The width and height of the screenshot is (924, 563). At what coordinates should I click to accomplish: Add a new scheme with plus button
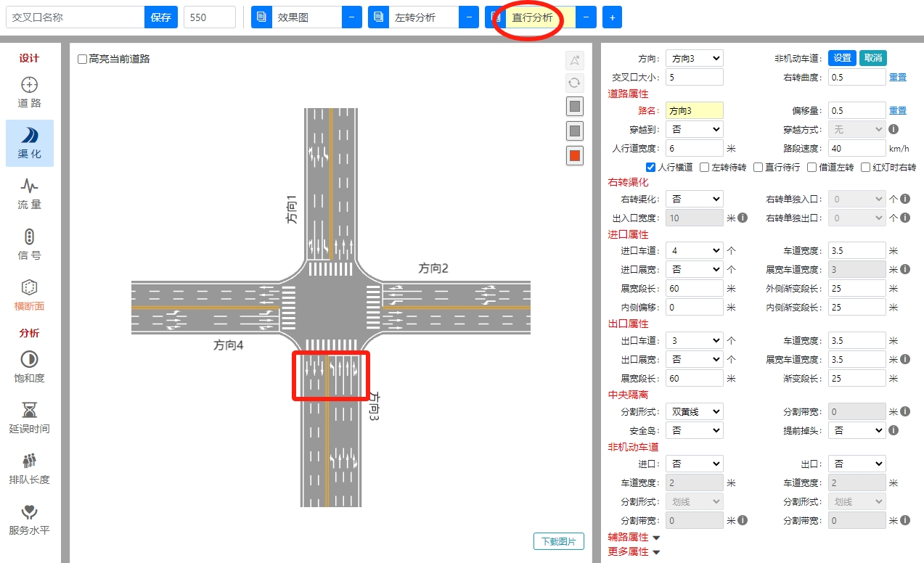pyautogui.click(x=612, y=17)
